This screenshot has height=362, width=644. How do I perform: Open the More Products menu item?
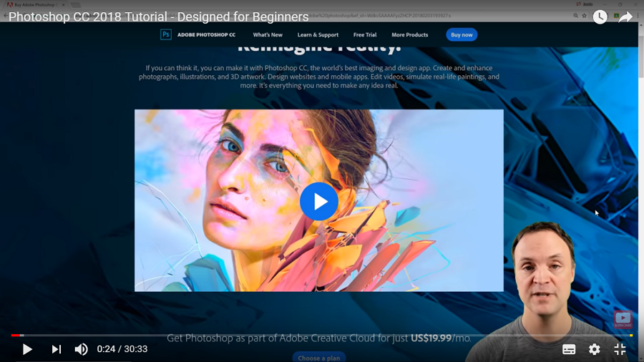tap(409, 35)
